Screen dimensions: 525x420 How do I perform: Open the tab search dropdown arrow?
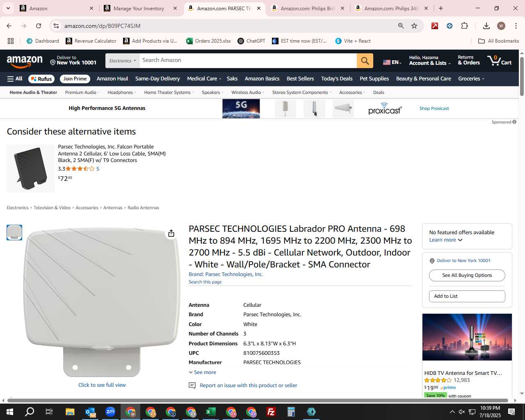(8, 8)
